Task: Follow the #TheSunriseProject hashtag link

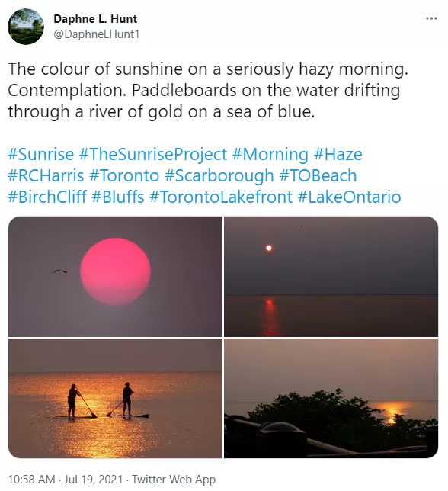Action: (153, 155)
